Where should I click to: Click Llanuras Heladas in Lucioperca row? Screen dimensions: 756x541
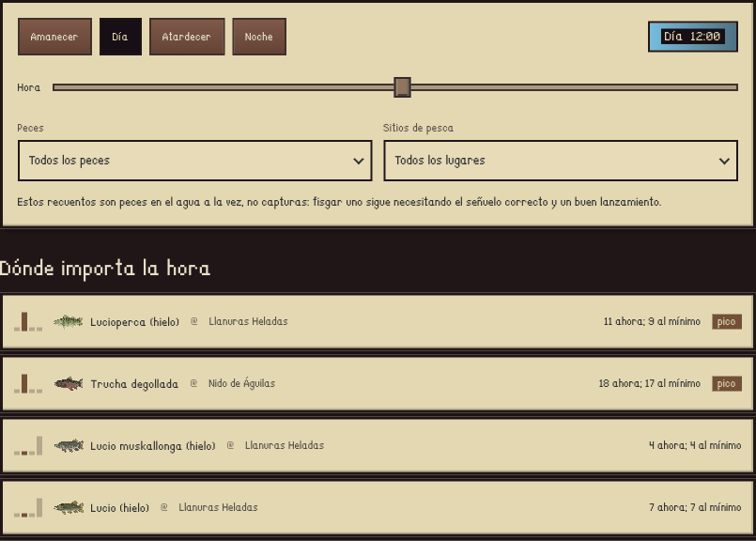click(x=248, y=321)
